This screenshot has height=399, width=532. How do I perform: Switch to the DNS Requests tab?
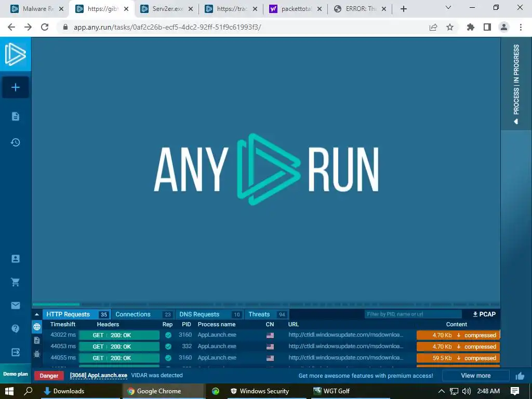210,314
